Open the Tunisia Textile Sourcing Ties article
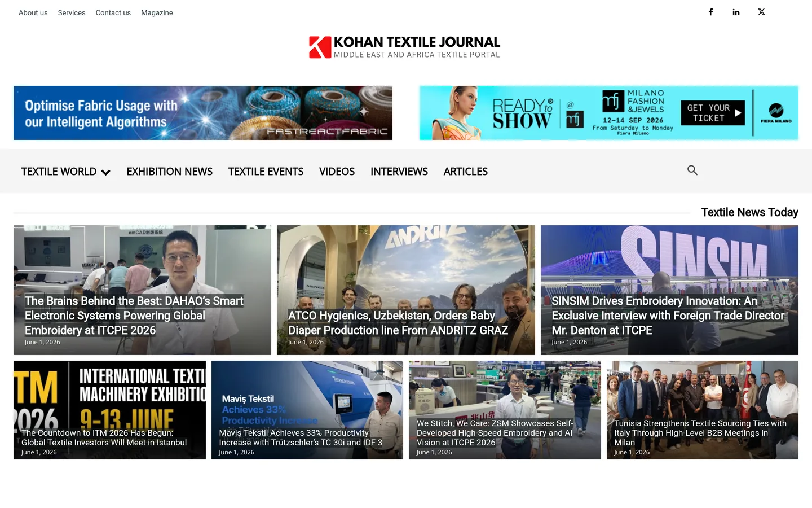 [700, 433]
